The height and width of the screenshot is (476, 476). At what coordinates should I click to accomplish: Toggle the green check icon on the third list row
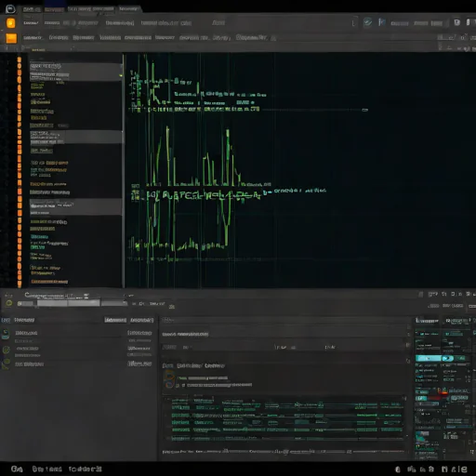[x=6, y=364]
